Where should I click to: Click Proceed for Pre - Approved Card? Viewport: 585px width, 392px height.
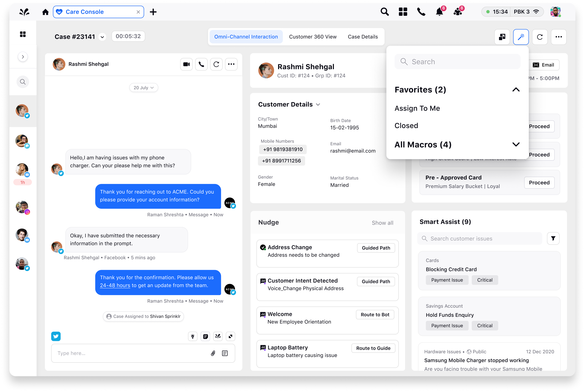[x=539, y=183]
